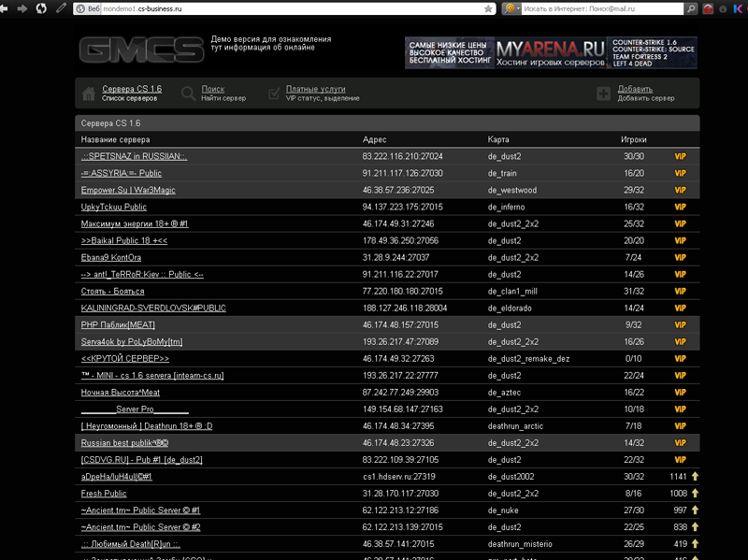The width and height of the screenshot is (748, 560).
Task: Click the VIP badge for SPETSNAZ in RUSSIAN
Action: click(x=680, y=157)
